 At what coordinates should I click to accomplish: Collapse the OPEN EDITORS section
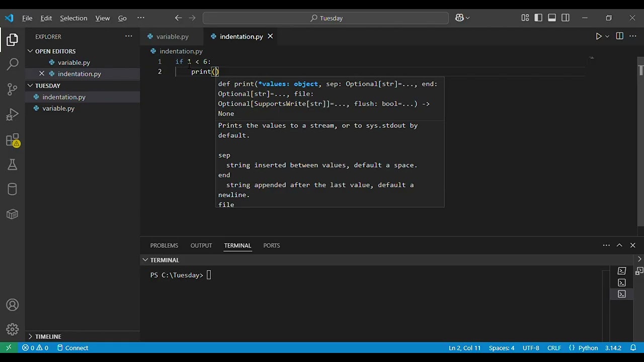[55, 51]
